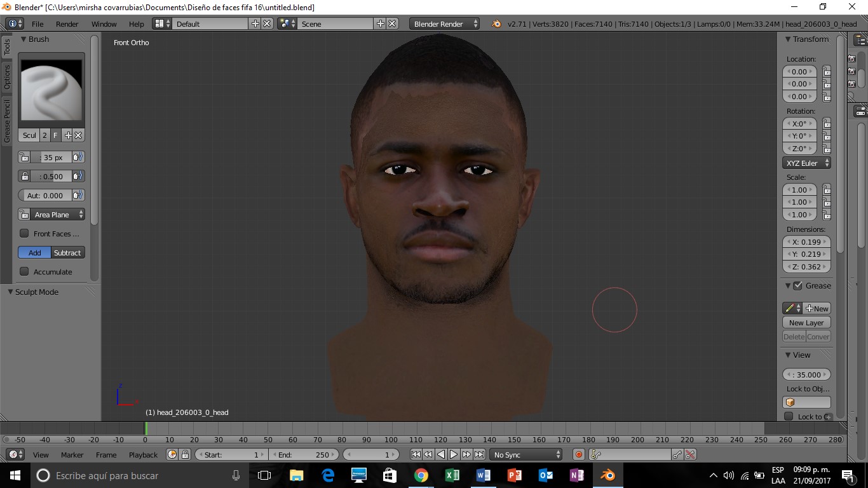Enable the Lock to Cursor checkbox
This screenshot has height=488, width=868.
click(789, 416)
